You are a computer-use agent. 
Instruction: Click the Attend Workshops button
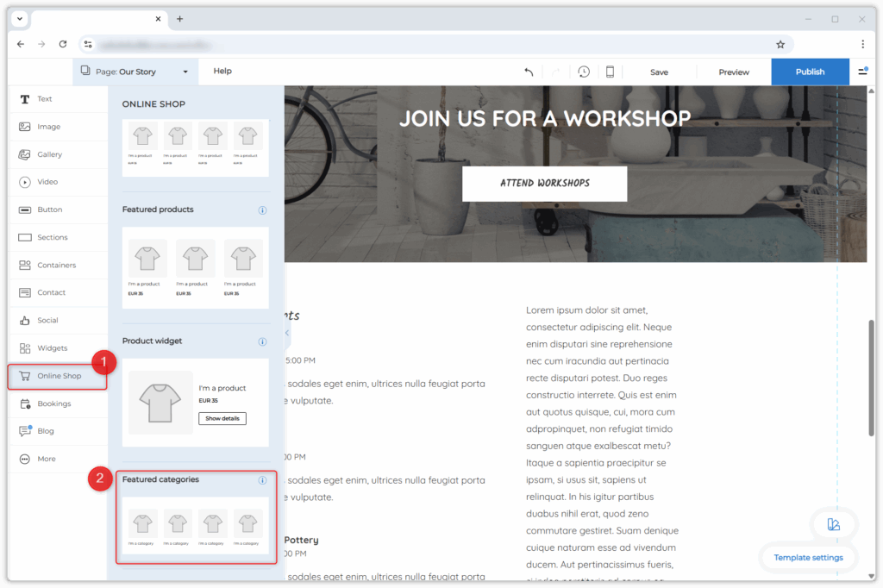(544, 184)
